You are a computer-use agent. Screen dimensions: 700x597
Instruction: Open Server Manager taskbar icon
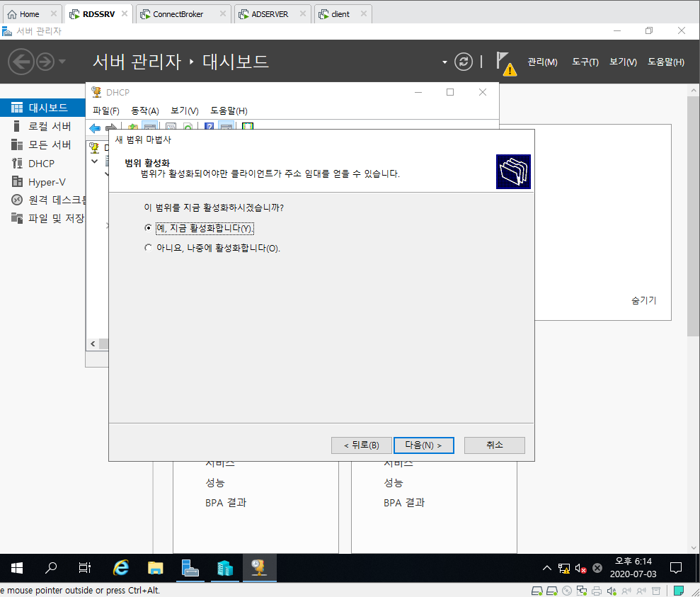[190, 567]
